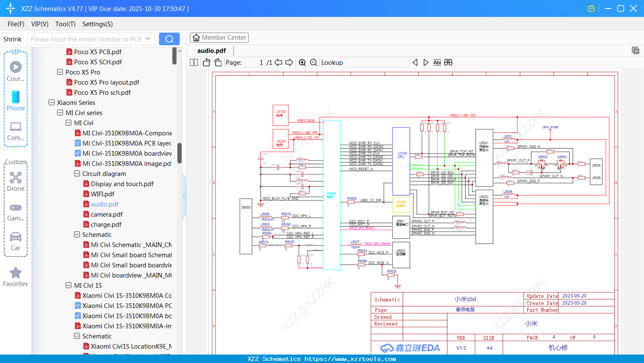Rotate the page clockwise

click(x=218, y=63)
